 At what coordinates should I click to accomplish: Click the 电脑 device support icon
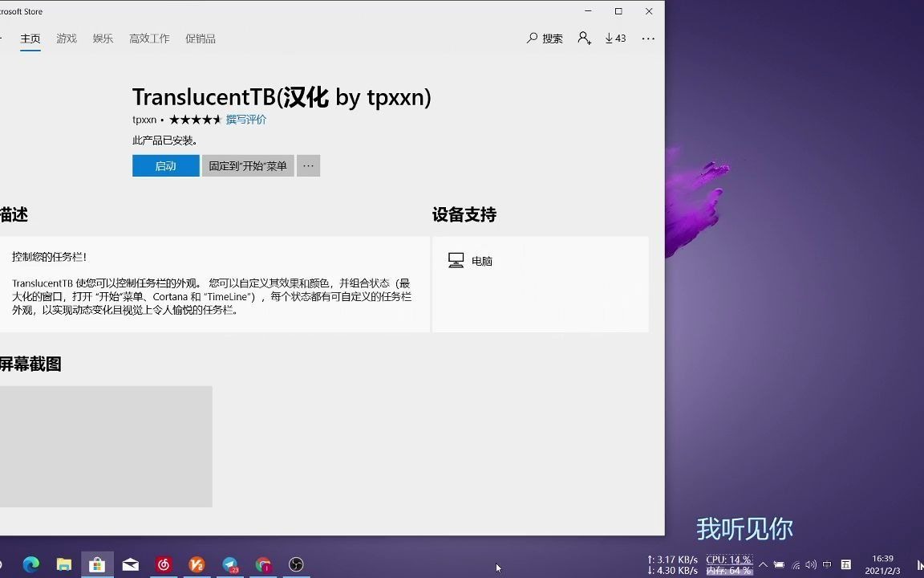(x=456, y=260)
